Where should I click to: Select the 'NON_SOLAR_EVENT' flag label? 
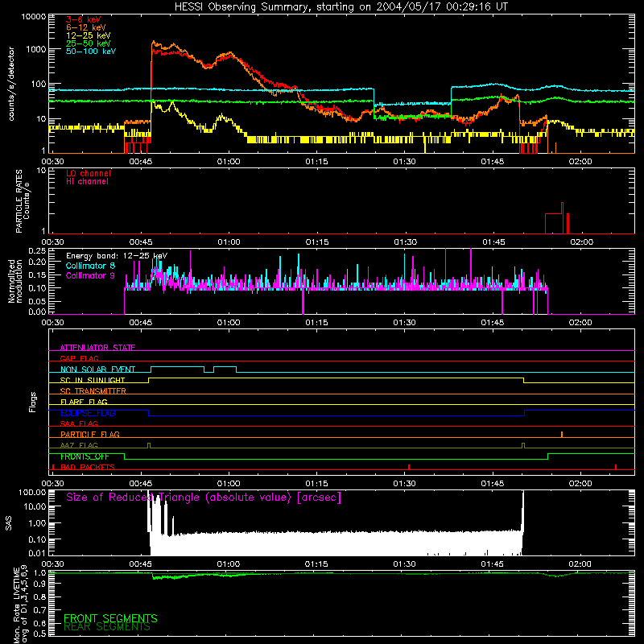click(x=97, y=369)
